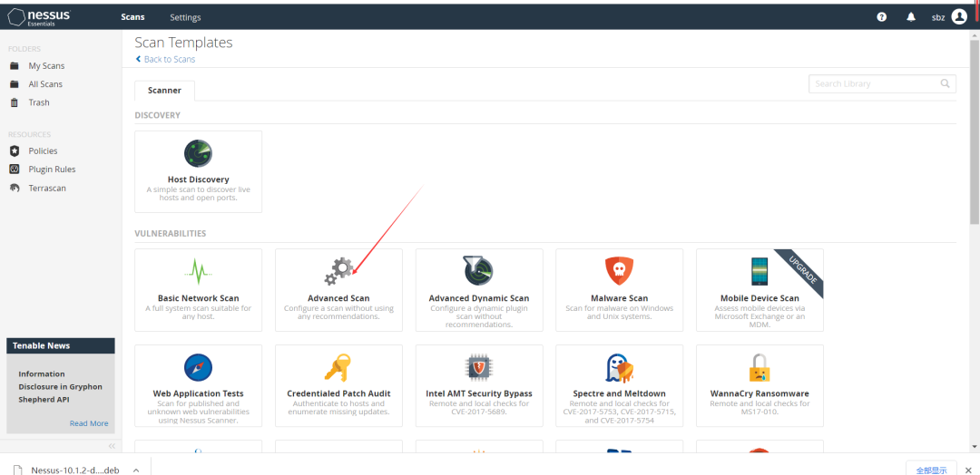The height and width of the screenshot is (475, 980).
Task: Close the browser downloads bar
Action: tap(967, 470)
